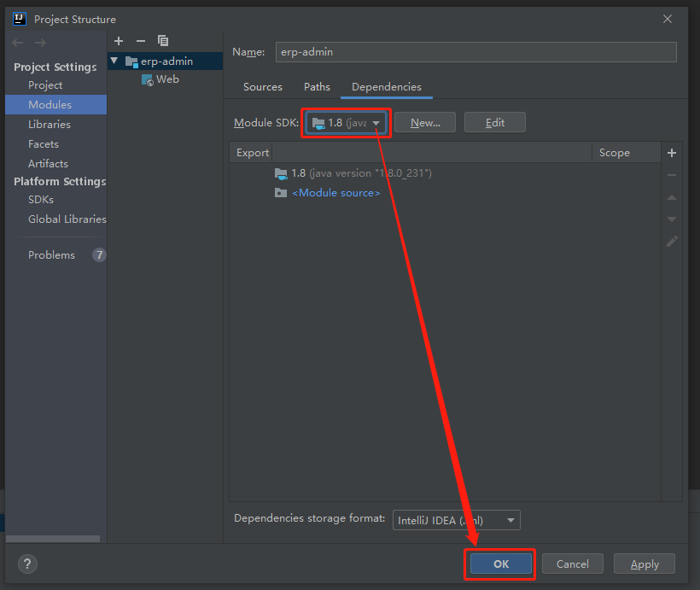The width and height of the screenshot is (700, 590).
Task: Click the Export column header
Action: coord(252,153)
